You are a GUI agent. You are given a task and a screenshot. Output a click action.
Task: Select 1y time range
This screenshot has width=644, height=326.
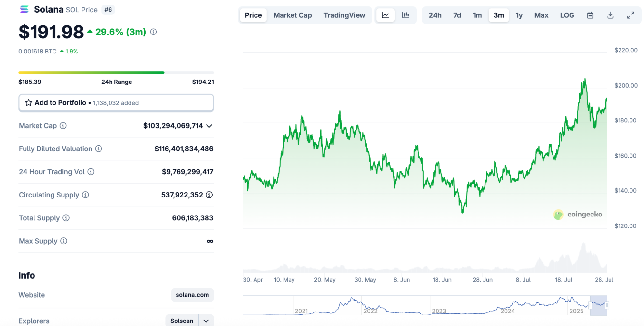[x=519, y=15]
